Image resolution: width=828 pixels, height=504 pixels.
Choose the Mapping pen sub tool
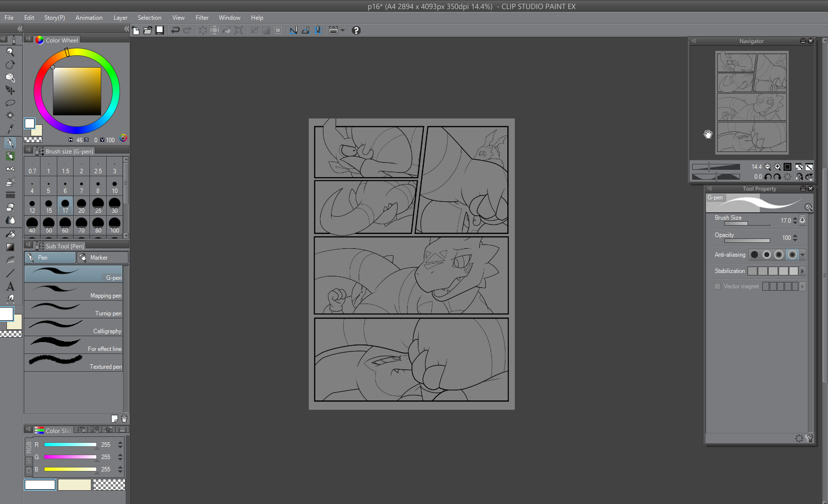point(73,291)
